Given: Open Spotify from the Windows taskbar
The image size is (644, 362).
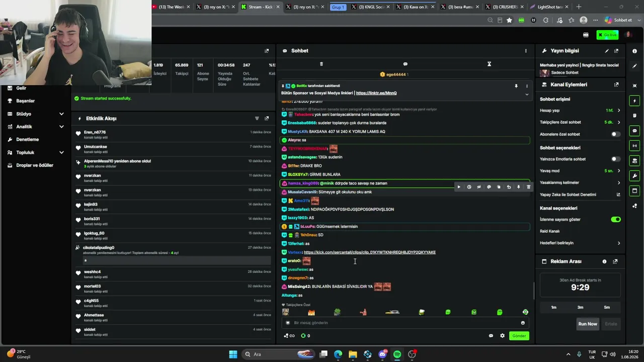Looking at the screenshot, I should (x=397, y=354).
